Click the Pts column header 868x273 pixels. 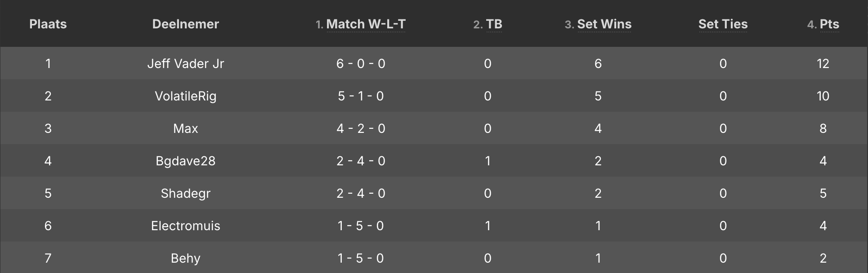tap(829, 24)
